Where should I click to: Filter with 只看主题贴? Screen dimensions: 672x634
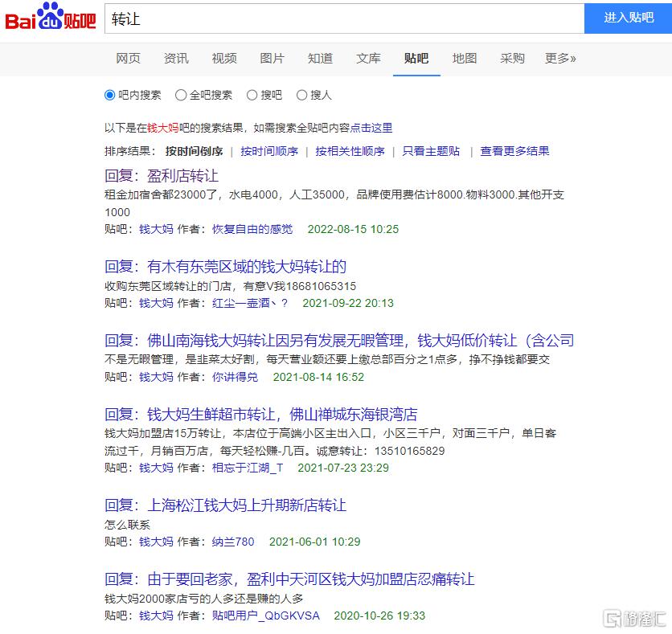click(431, 151)
